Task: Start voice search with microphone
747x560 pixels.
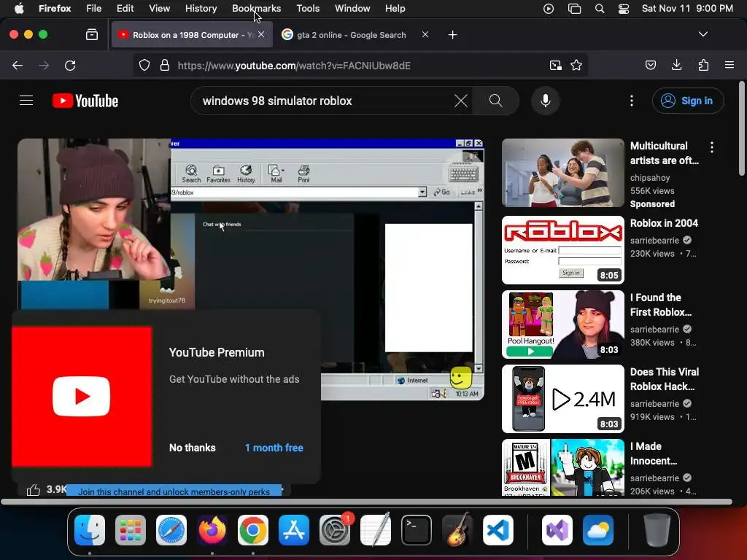Action: tap(546, 101)
